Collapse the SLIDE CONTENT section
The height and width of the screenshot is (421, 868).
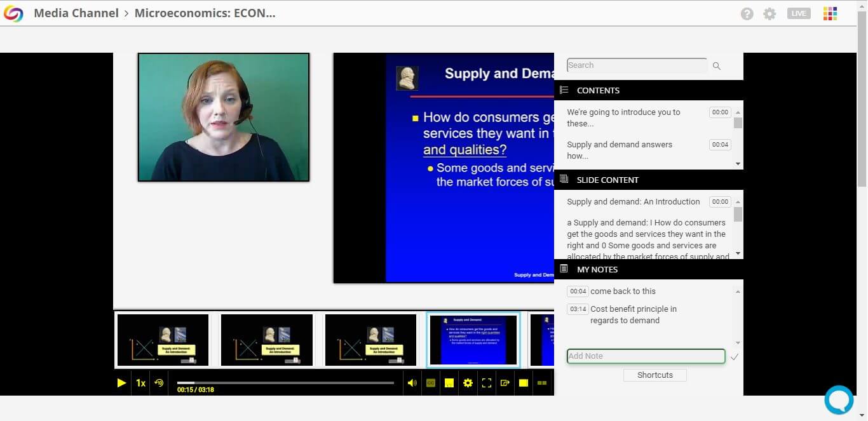[x=607, y=180]
